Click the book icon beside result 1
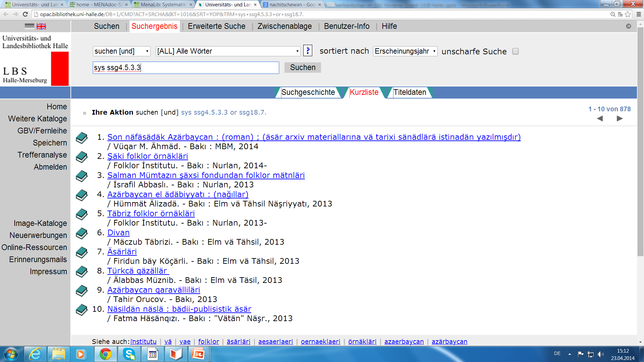The height and width of the screenshot is (362, 644). click(x=82, y=138)
